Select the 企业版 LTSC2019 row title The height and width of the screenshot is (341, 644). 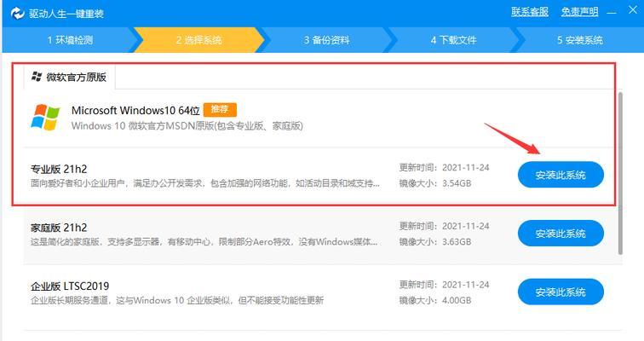(x=70, y=286)
